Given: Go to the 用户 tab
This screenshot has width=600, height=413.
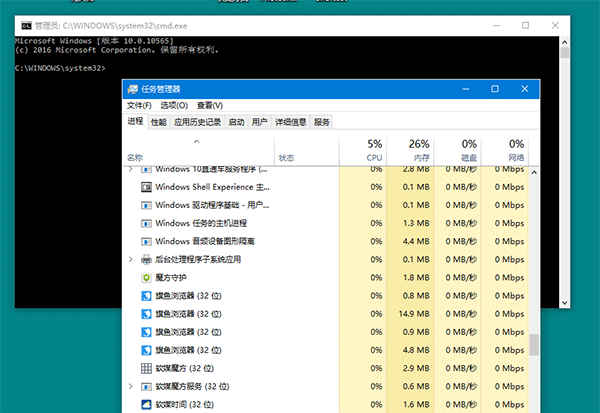Looking at the screenshot, I should (259, 122).
